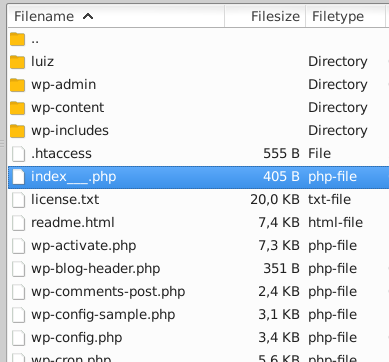Click the wp-blog-header.php file icon
389x362 pixels.
click(x=18, y=269)
